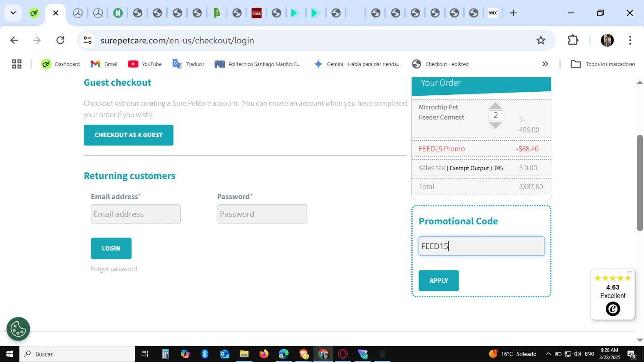Viewport: 644px width, 362px height.
Task: Reload the Sure Petcare checkout page
Action: coord(61,40)
